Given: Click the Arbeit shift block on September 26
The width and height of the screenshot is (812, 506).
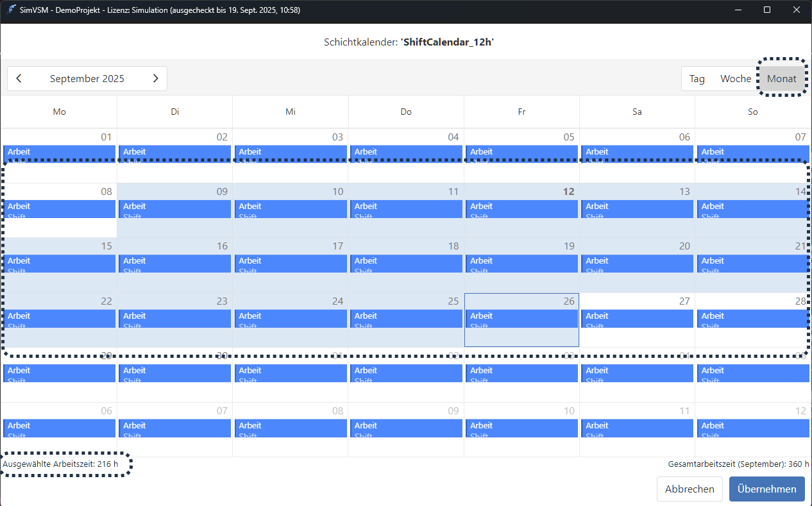Looking at the screenshot, I should coord(521,319).
